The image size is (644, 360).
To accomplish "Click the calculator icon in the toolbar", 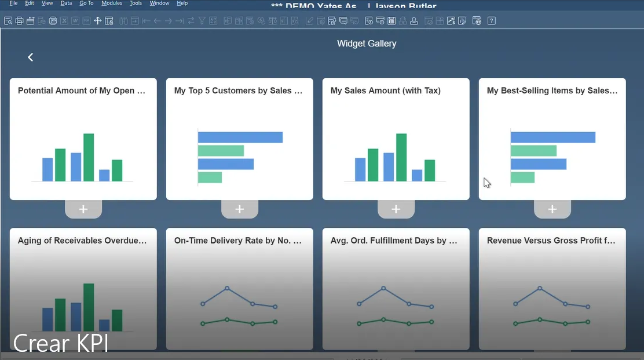I will pos(391,21).
